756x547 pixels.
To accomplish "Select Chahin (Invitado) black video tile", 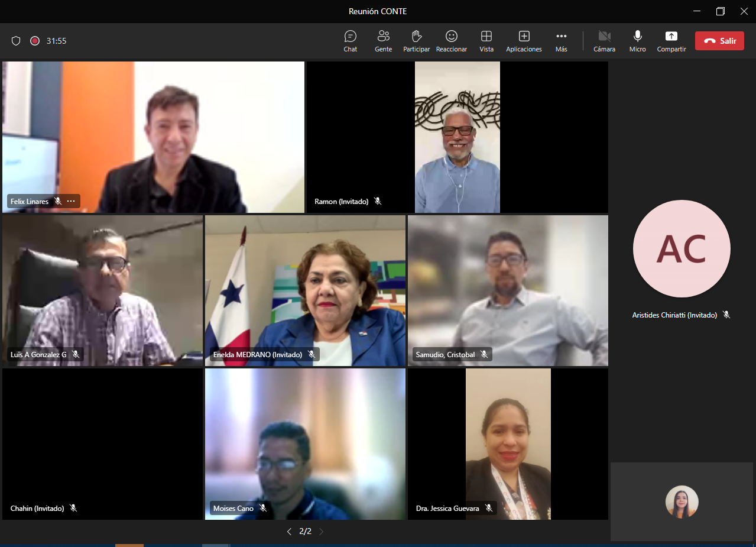I will (x=102, y=444).
